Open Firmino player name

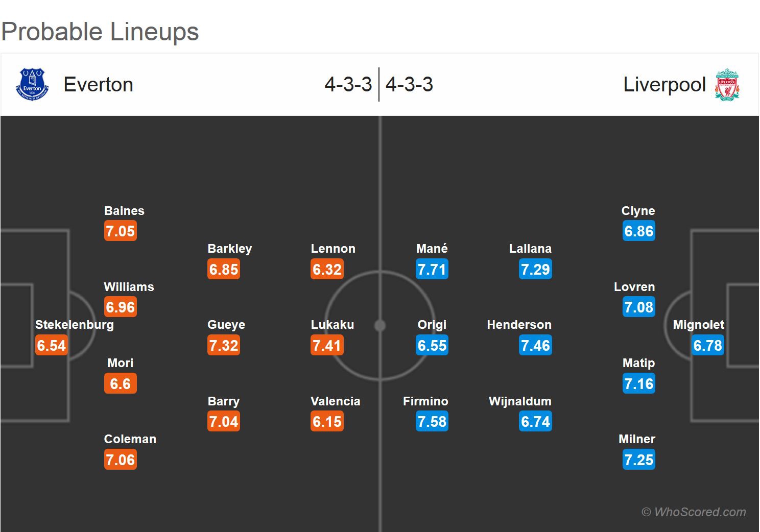point(425,401)
